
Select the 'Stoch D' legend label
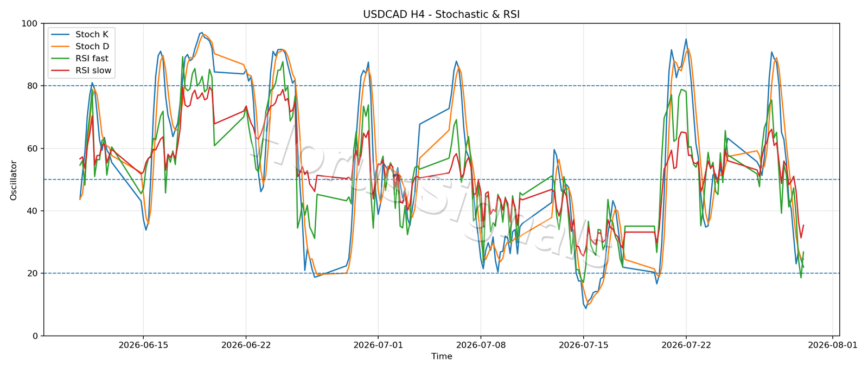92,47
